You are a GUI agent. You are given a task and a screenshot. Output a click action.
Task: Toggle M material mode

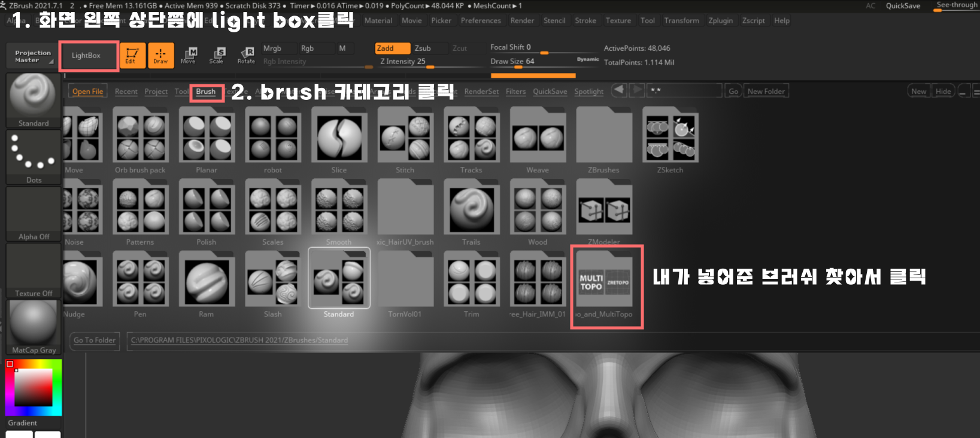click(344, 48)
